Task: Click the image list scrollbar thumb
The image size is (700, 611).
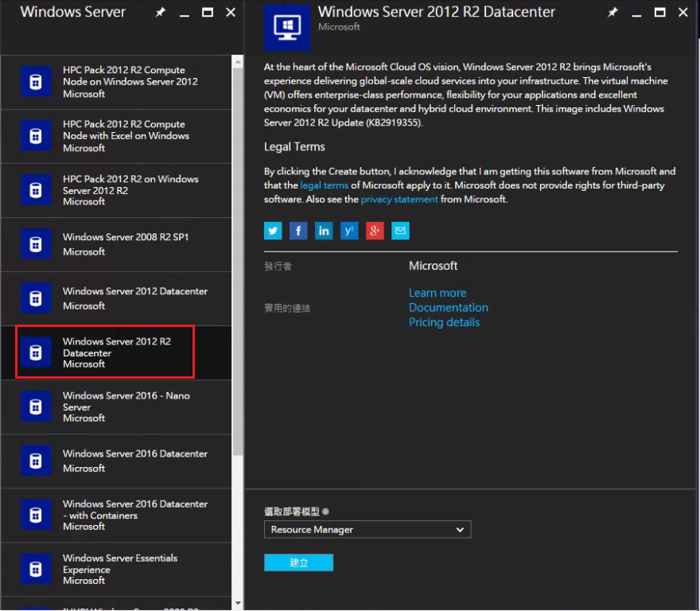Action: pos(238,262)
